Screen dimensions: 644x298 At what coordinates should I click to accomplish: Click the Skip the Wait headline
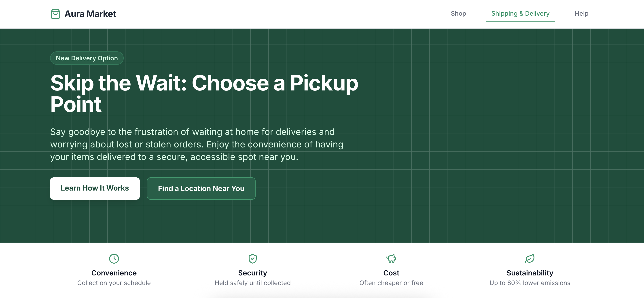204,93
